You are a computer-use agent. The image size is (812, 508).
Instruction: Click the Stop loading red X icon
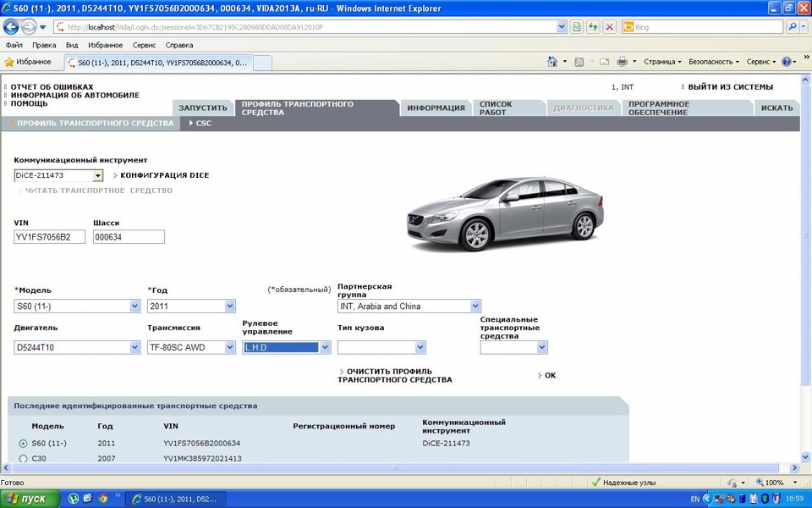click(x=610, y=27)
